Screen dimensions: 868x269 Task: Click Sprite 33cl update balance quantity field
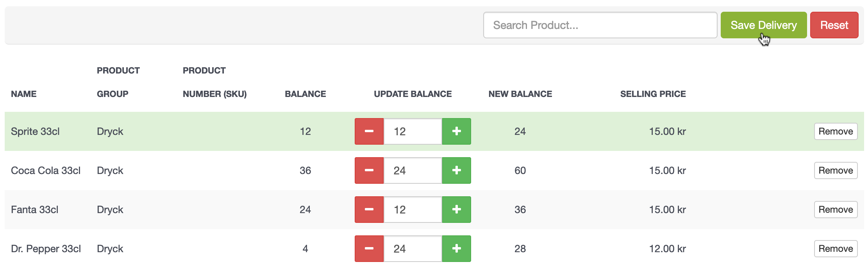[413, 131]
